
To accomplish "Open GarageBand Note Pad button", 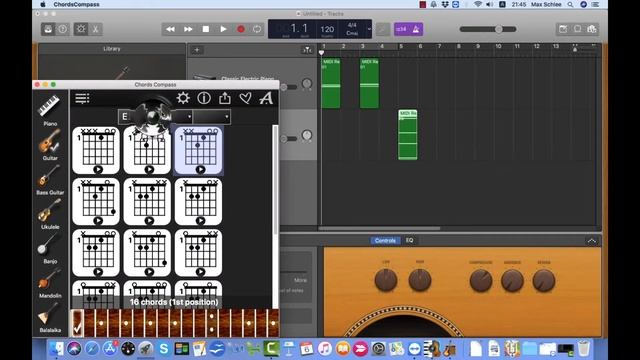I will point(563,29).
